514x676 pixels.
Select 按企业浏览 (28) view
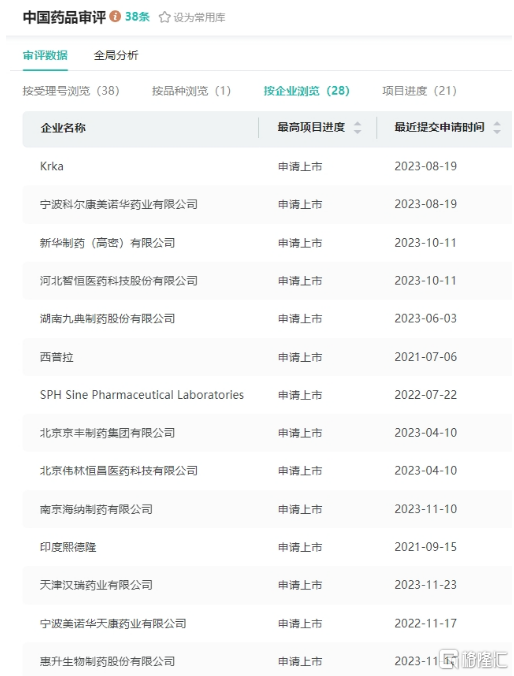coord(307,91)
